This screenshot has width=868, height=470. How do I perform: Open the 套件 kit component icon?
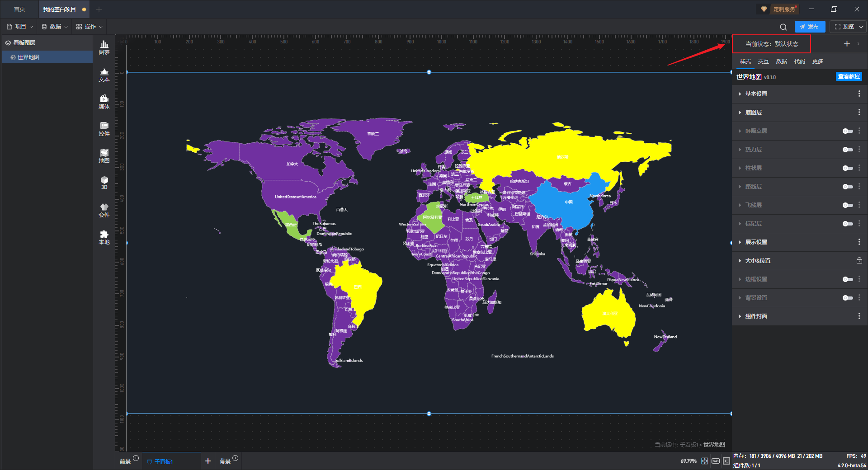click(x=104, y=210)
